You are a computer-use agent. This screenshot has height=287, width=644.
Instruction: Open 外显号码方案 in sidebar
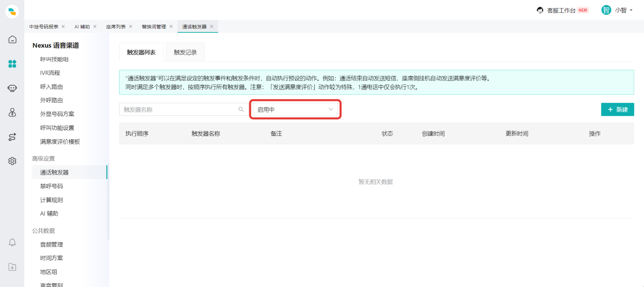(x=57, y=114)
